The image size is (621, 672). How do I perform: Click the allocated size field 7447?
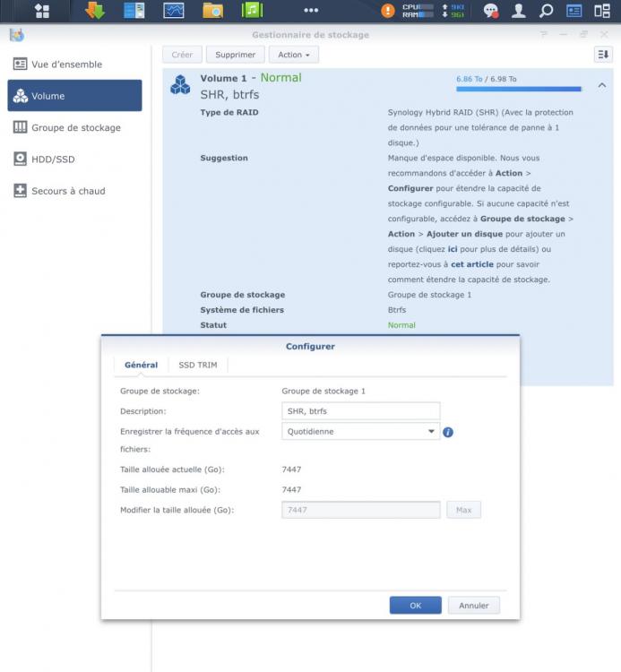361,510
